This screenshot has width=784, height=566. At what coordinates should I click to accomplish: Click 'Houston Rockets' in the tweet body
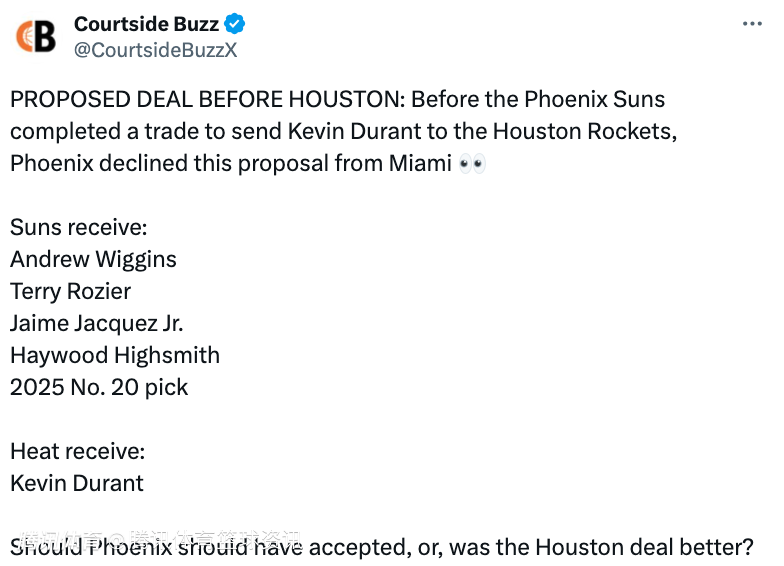click(585, 132)
